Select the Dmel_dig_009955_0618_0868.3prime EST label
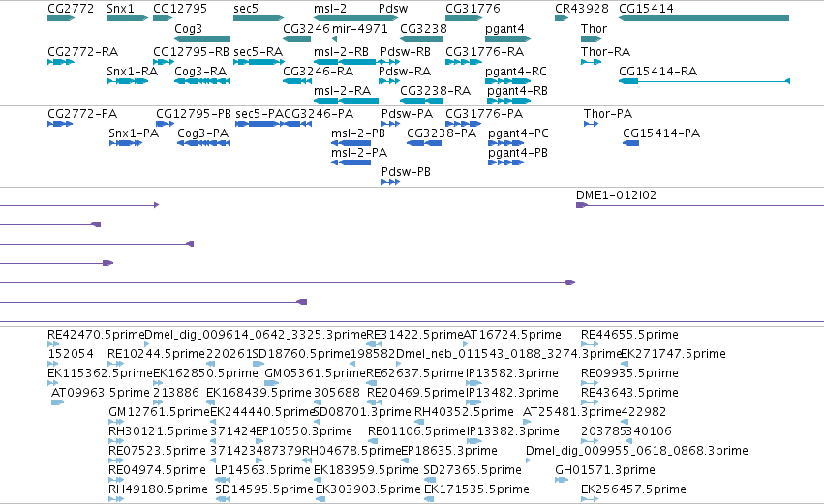Screen dimensions: 824x504 [x=637, y=451]
